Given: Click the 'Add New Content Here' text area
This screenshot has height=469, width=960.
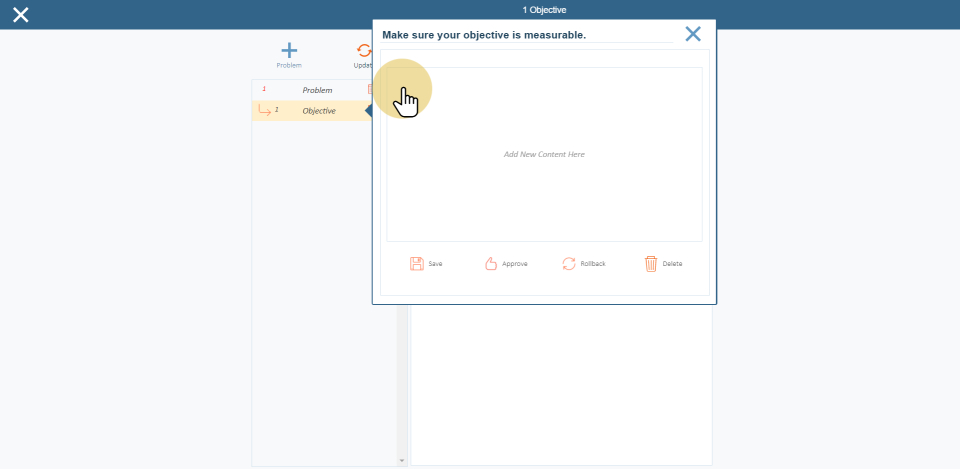Looking at the screenshot, I should tap(544, 155).
